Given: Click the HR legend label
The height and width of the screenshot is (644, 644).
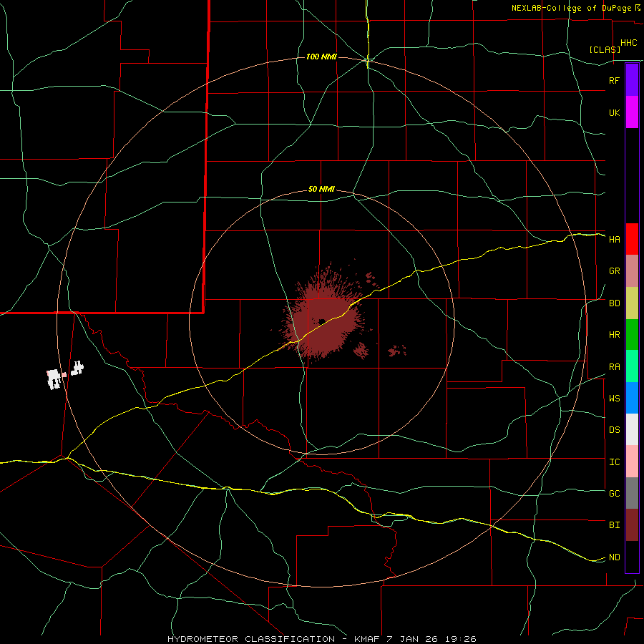Looking at the screenshot, I should [614, 335].
